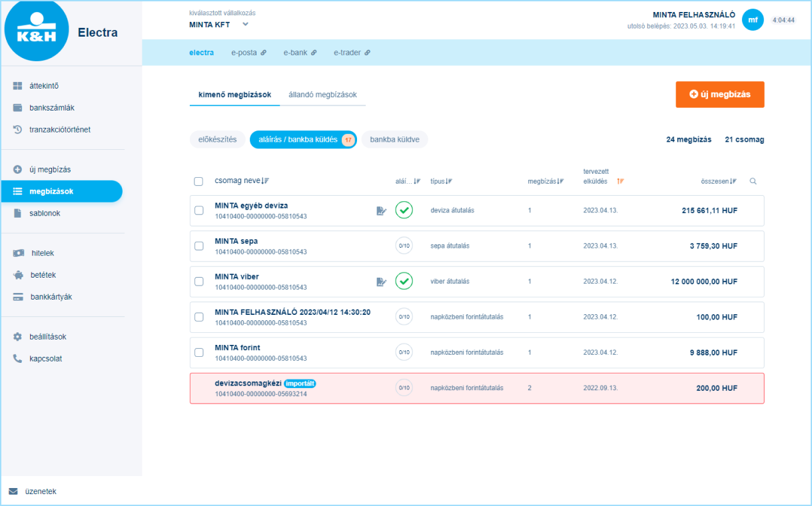Tick the select-all checkbox in table header
The height and width of the screenshot is (506, 812).
(199, 181)
